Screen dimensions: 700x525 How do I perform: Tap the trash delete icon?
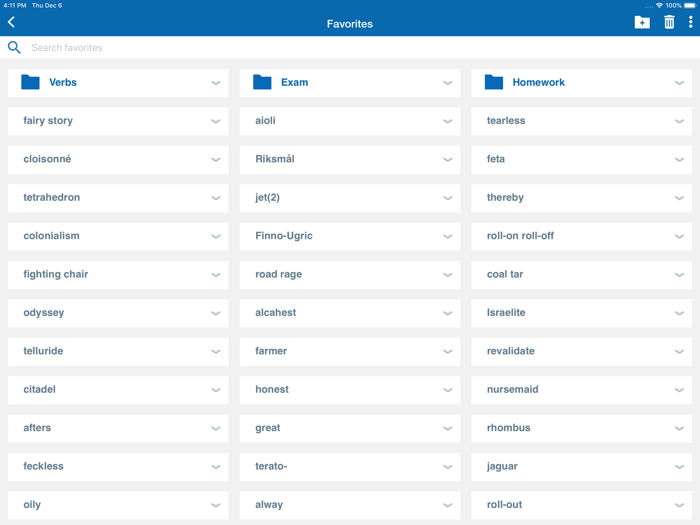tap(669, 22)
